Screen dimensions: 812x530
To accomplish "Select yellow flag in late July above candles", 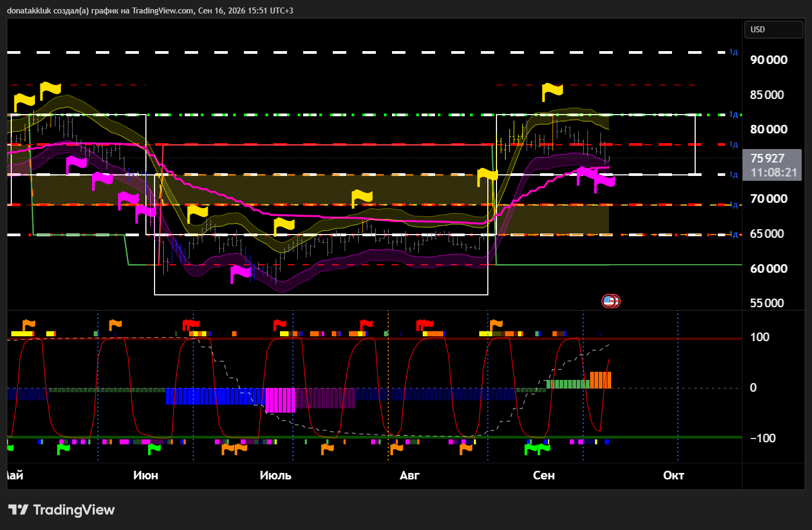I will tap(362, 199).
